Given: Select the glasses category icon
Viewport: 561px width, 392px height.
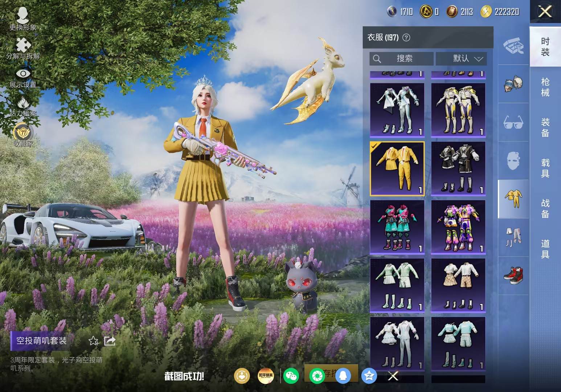Looking at the screenshot, I should pyautogui.click(x=513, y=122).
